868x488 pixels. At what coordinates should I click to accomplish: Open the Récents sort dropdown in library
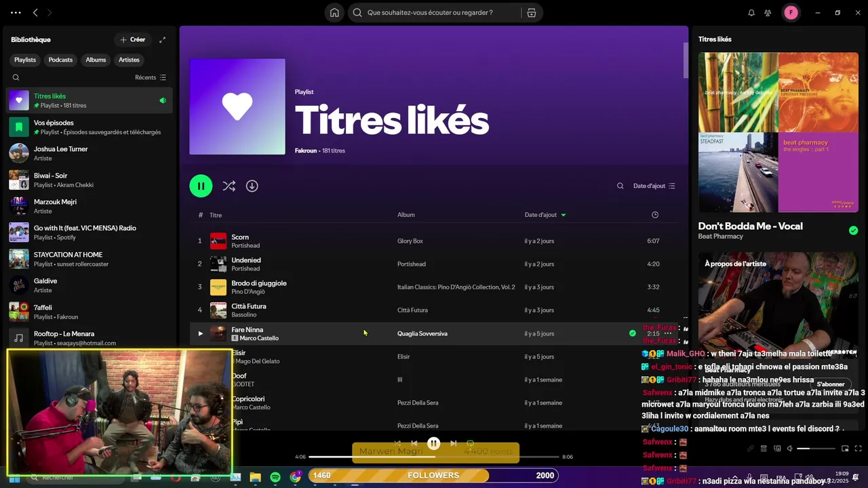click(151, 77)
